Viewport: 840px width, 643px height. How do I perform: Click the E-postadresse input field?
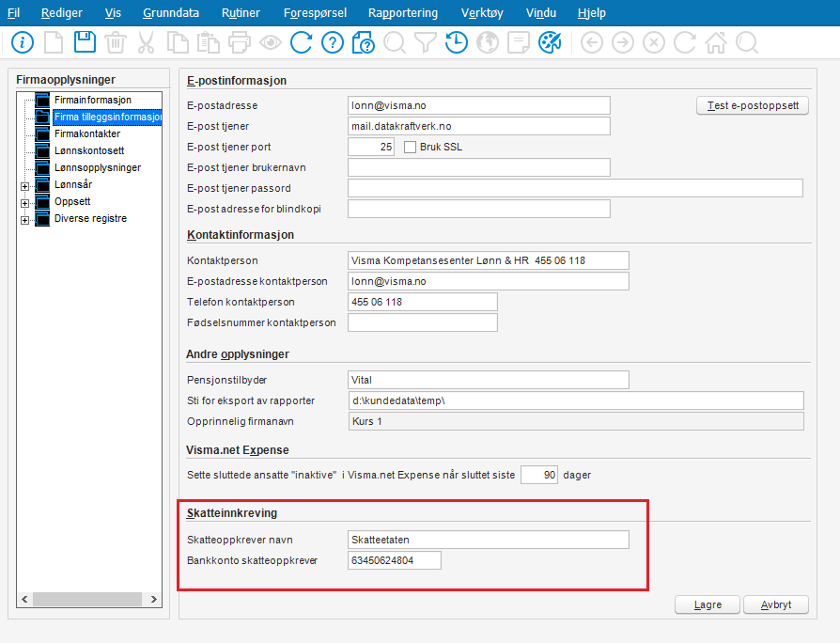point(479,105)
